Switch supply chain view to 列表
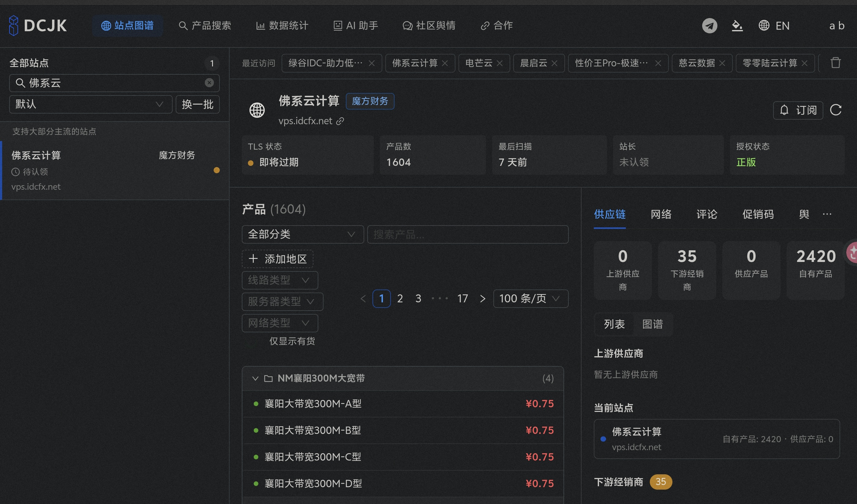The width and height of the screenshot is (857, 504). [x=614, y=324]
